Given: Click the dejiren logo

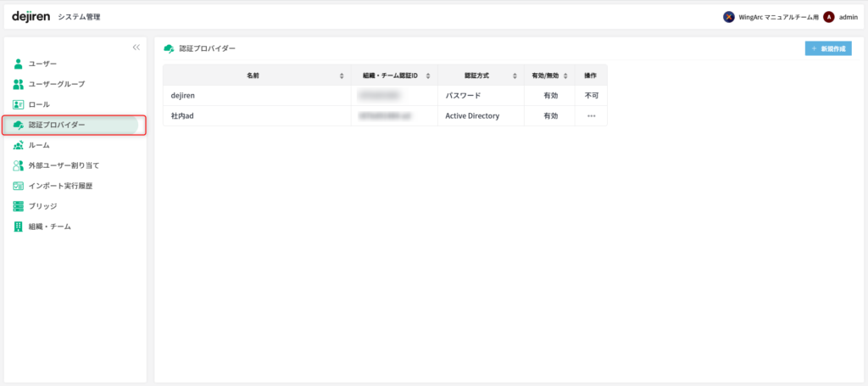Looking at the screenshot, I should [32, 16].
